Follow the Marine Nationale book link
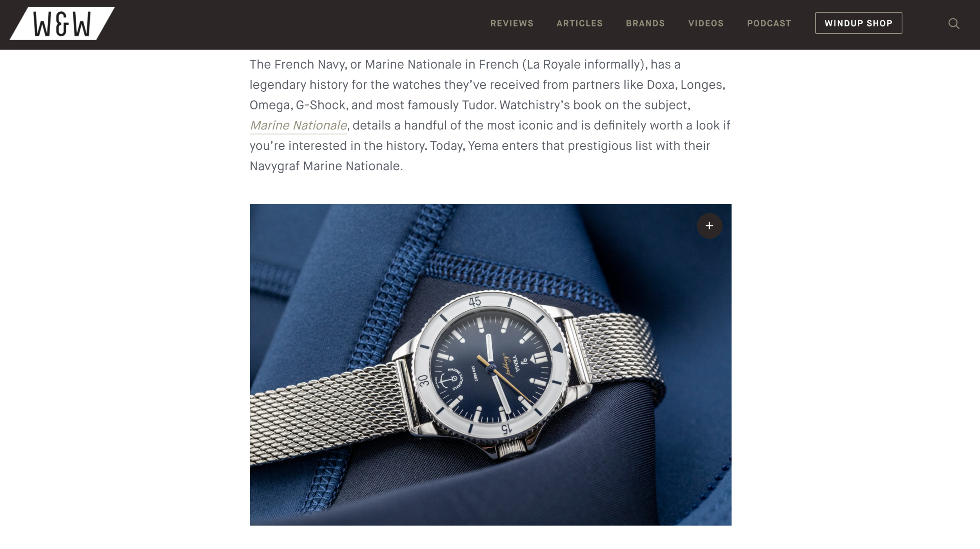The image size is (980, 549). (298, 125)
